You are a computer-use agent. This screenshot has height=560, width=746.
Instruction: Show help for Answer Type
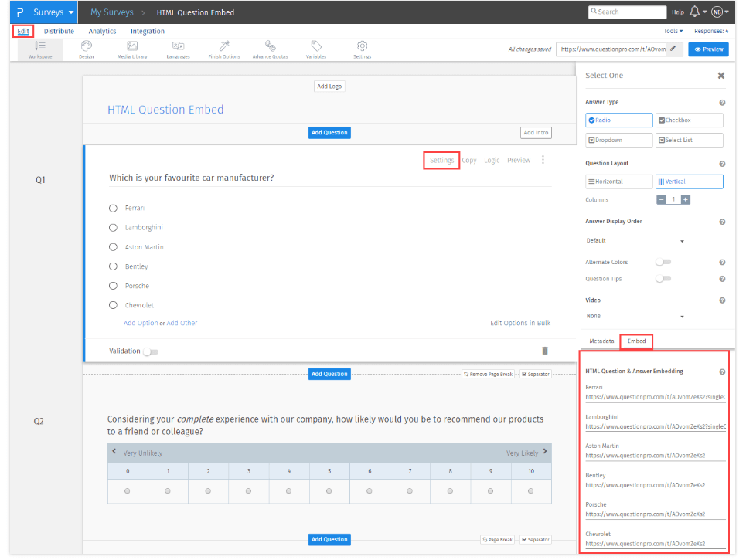coord(722,103)
